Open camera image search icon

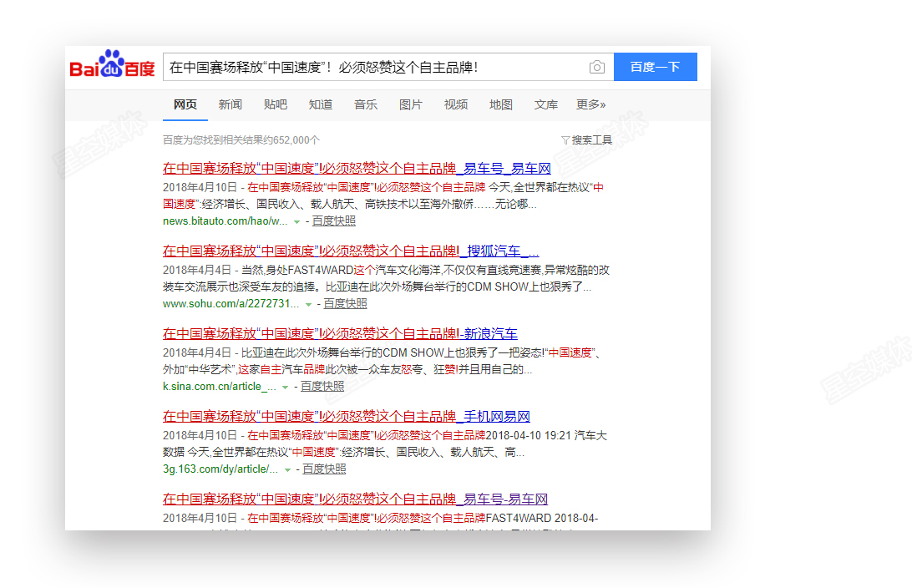[597, 67]
